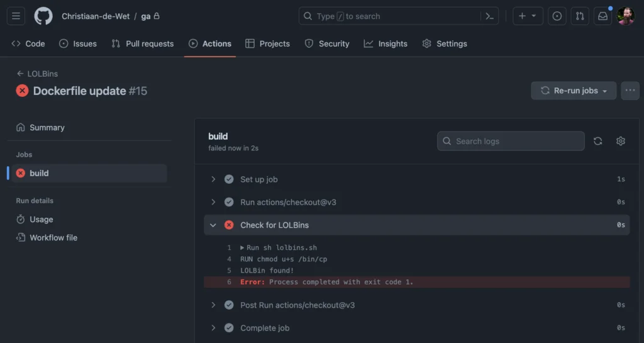Switch to the Security tab
The height and width of the screenshot is (343, 644).
pyautogui.click(x=326, y=43)
